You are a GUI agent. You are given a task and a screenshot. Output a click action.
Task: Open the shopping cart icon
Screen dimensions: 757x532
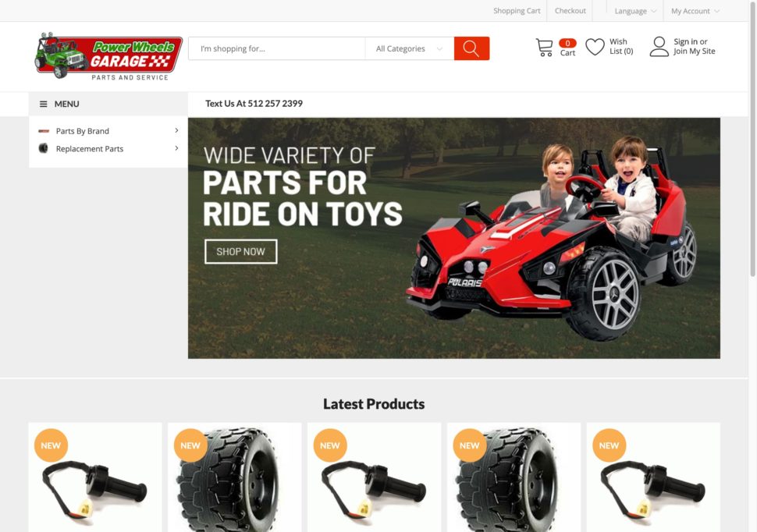[x=544, y=48]
